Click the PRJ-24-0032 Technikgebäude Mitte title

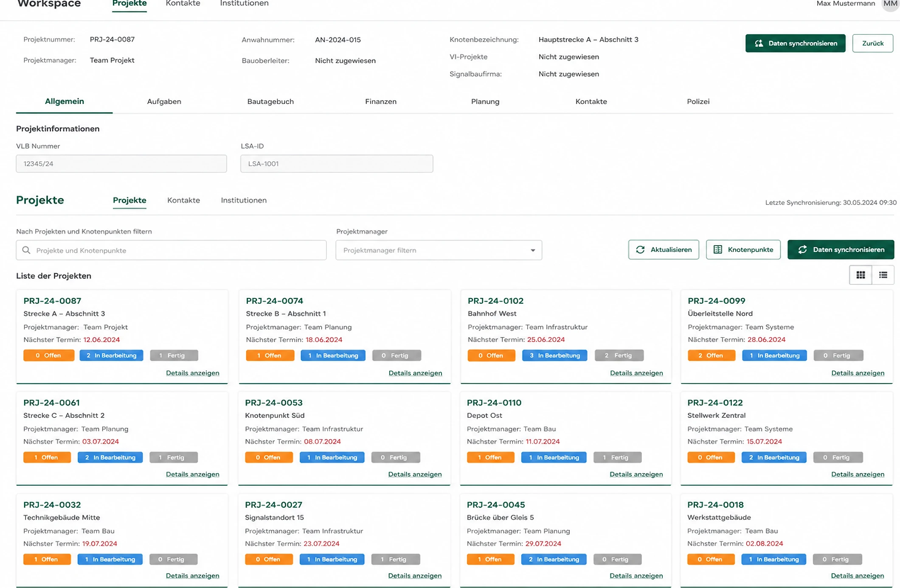tap(52, 505)
